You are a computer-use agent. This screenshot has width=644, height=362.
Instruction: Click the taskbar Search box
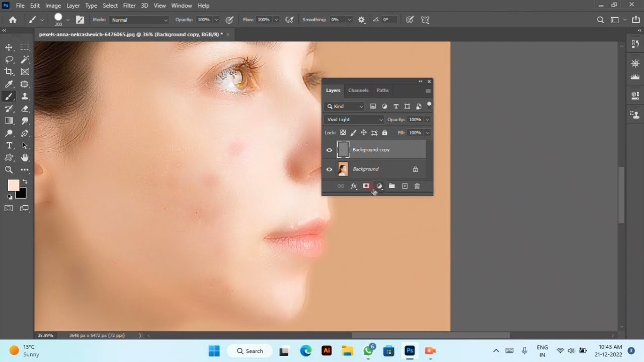click(x=250, y=351)
